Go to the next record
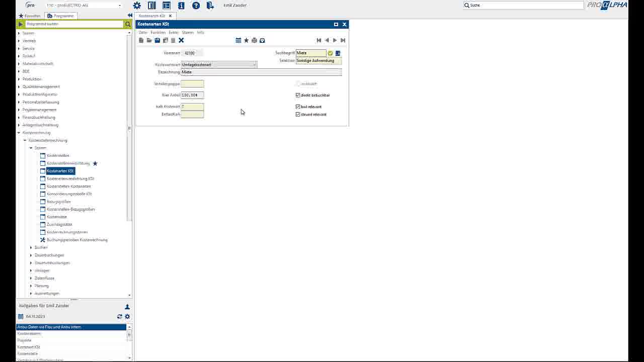The width and height of the screenshot is (644, 362). [x=335, y=40]
